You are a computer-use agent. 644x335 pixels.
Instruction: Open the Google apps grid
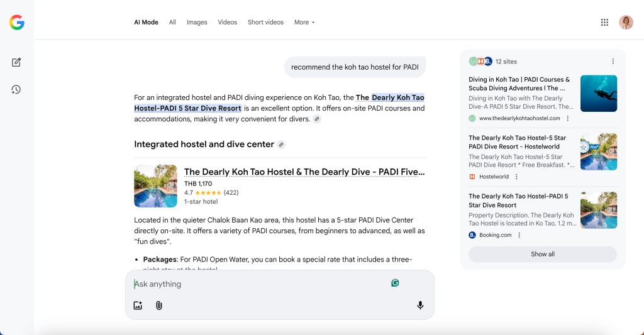[x=604, y=23]
